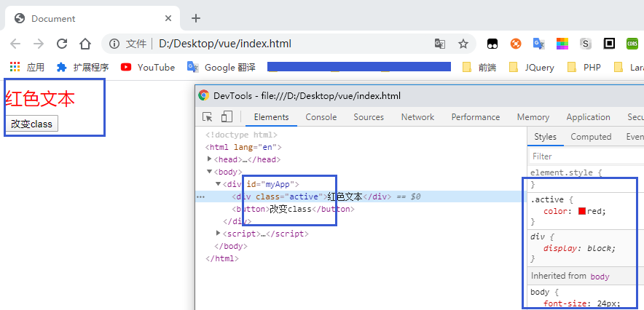
Task: Open the apps grid shortcut in bookmarks bar
Action: [27, 67]
